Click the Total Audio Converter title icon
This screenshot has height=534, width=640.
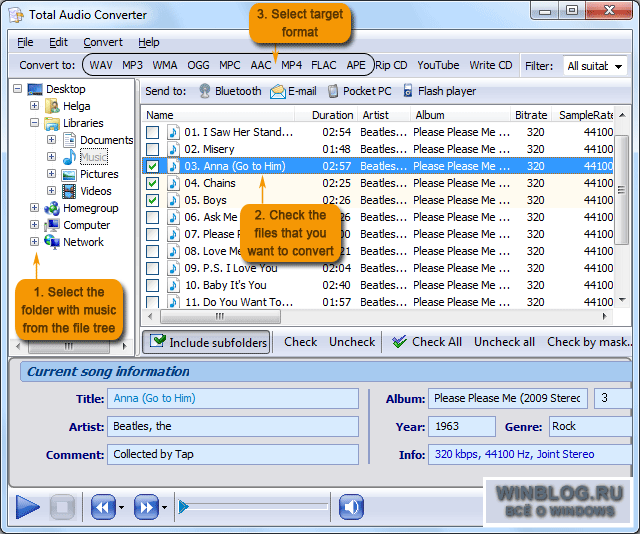click(x=17, y=15)
